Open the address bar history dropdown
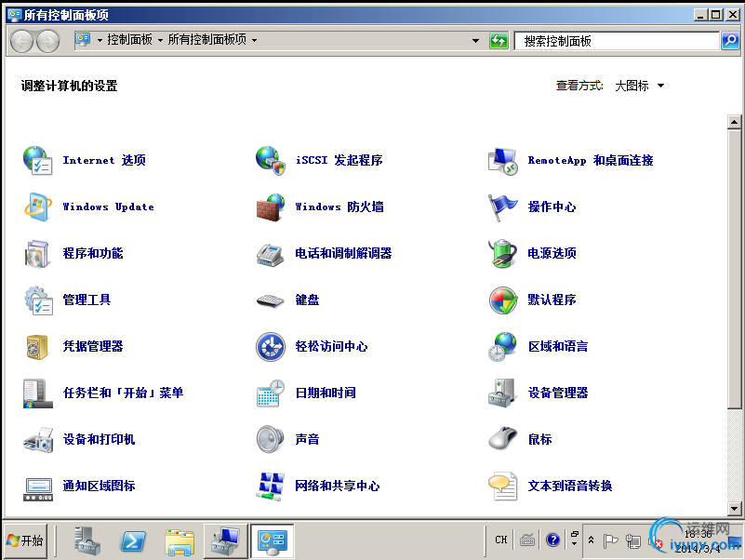 (475, 41)
